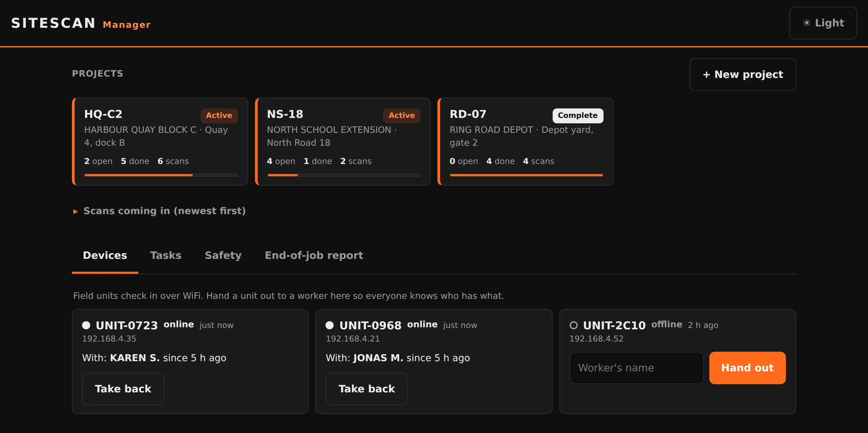Hand out UNIT-2C10 to worker

[747, 368]
